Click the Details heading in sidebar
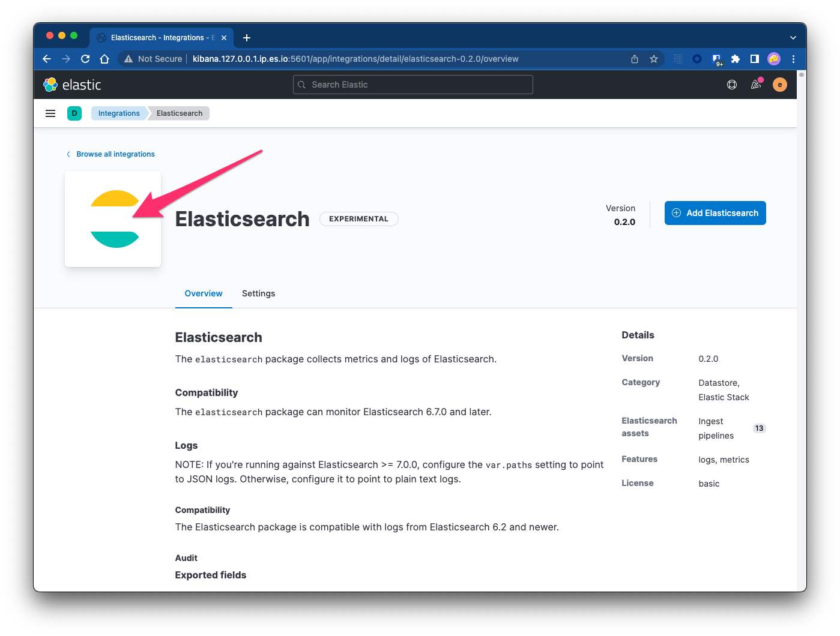This screenshot has width=840, height=636. coord(638,335)
